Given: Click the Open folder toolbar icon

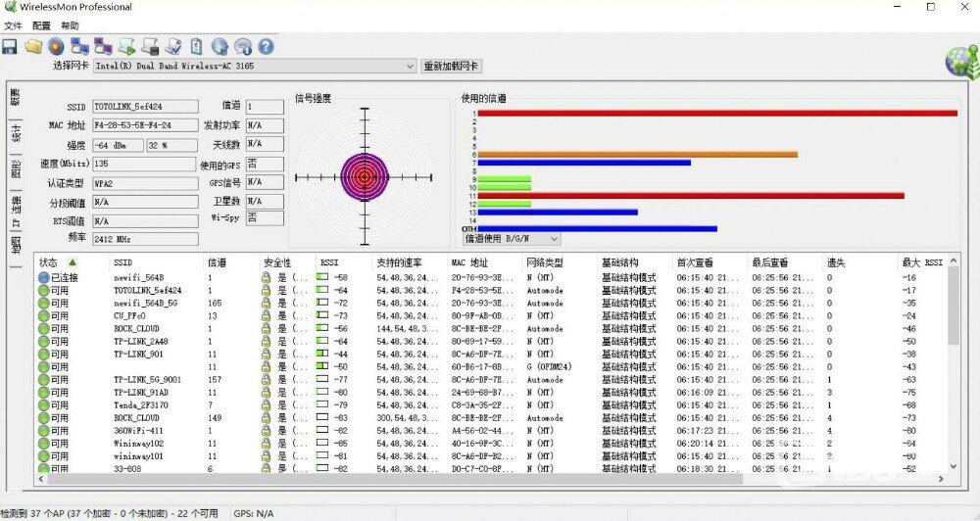Looking at the screenshot, I should pyautogui.click(x=32, y=46).
